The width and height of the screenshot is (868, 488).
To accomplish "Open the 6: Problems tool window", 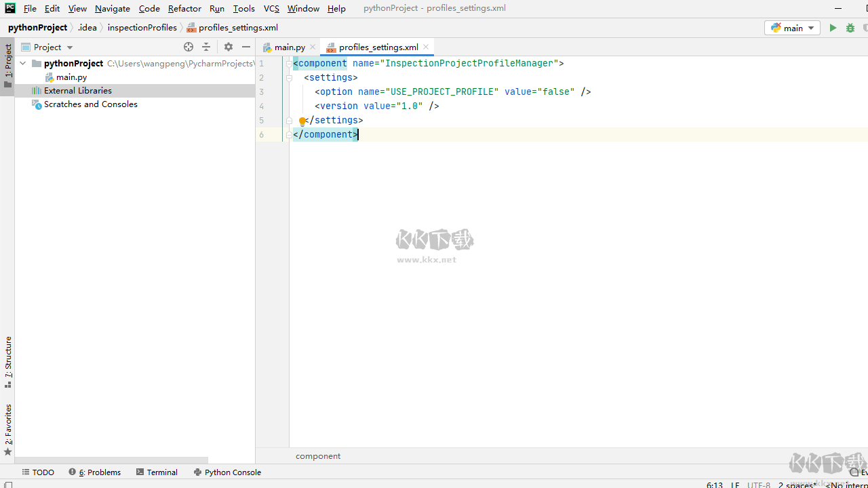I will [x=95, y=472].
